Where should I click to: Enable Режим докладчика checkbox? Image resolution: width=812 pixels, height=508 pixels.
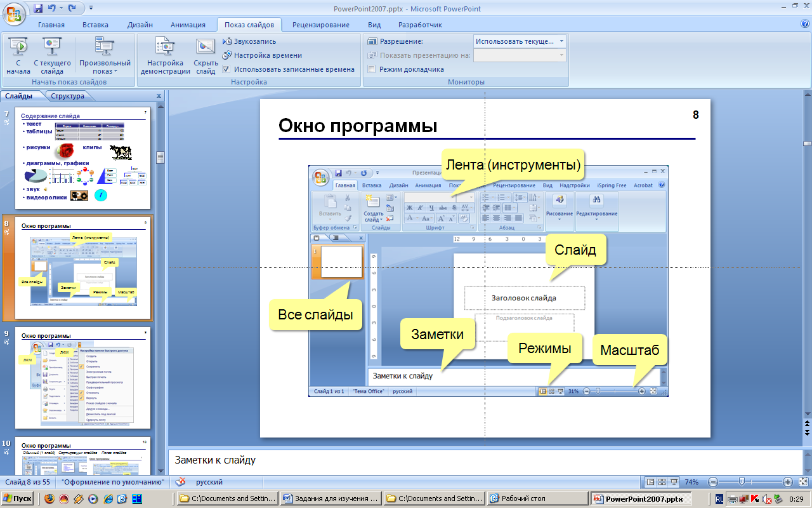pos(372,69)
